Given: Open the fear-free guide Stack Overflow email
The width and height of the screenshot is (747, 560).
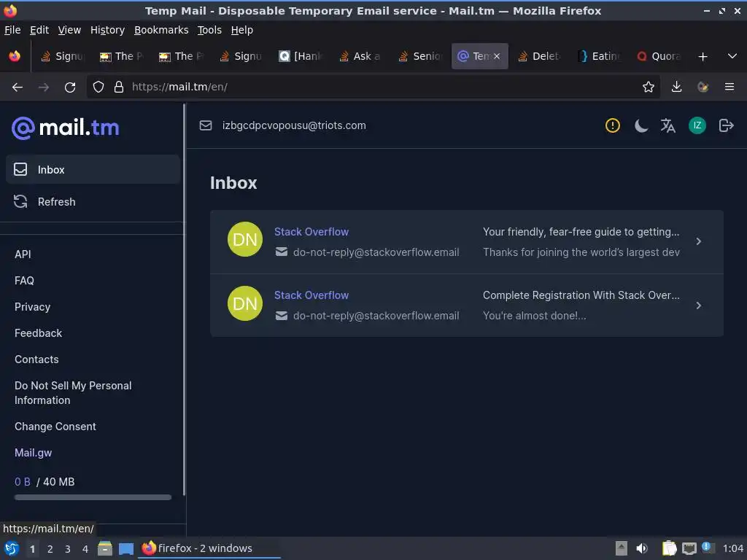Looking at the screenshot, I should point(466,242).
